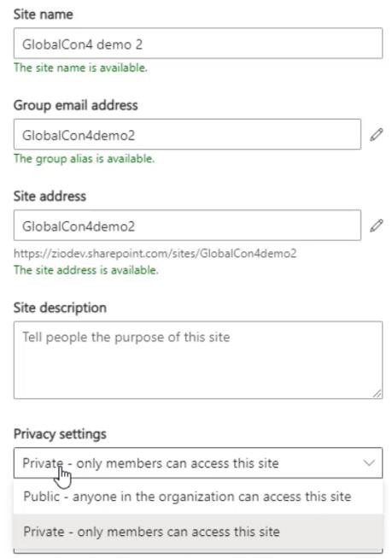
Task: Click inside the Group email address text box
Action: tap(187, 134)
